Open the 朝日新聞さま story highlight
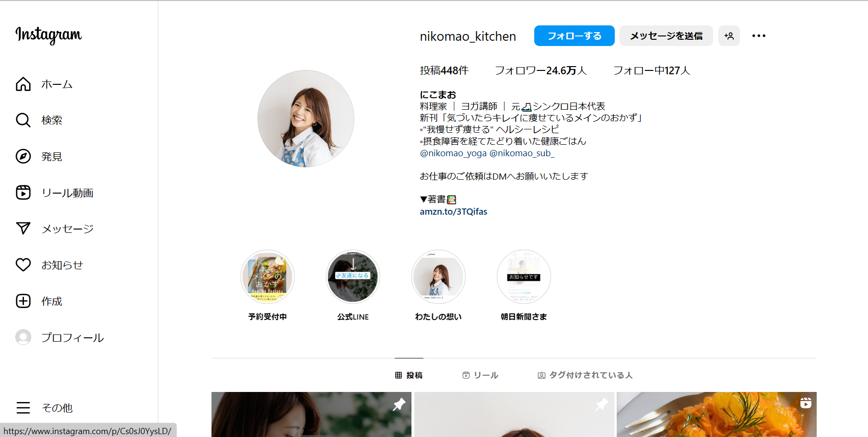The width and height of the screenshot is (868, 437). [524, 277]
